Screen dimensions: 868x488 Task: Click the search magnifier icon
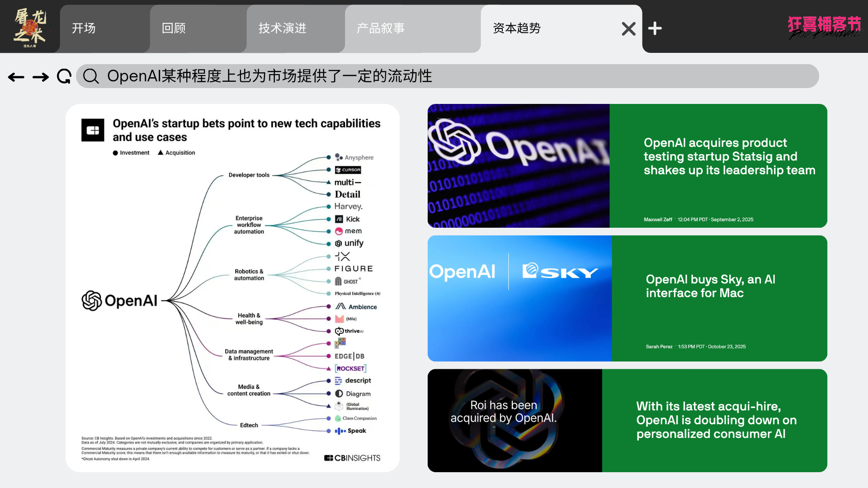[x=91, y=76]
